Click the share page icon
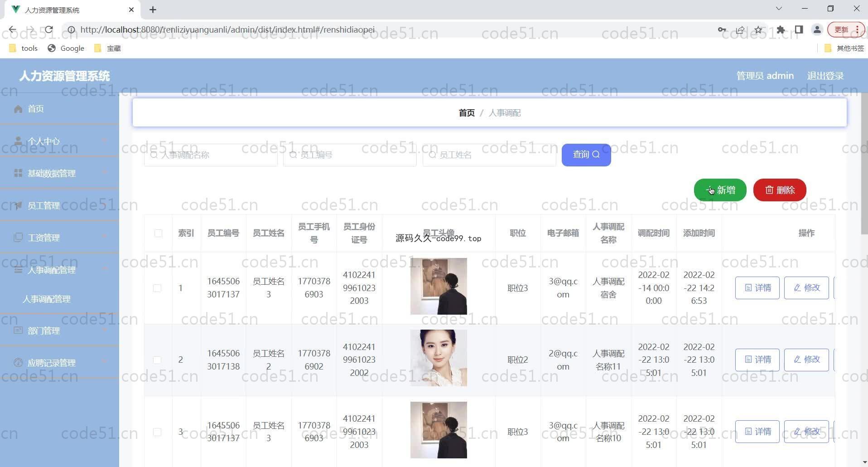The image size is (868, 467). coord(740,30)
